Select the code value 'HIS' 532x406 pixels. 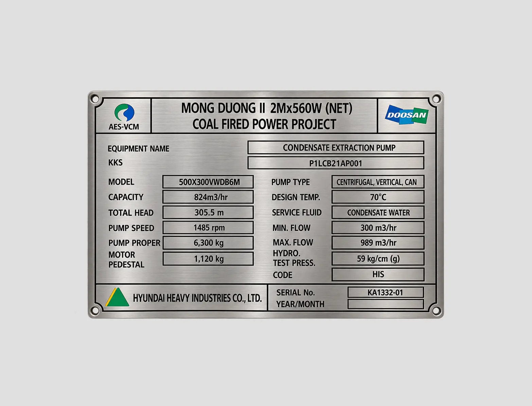pos(378,275)
